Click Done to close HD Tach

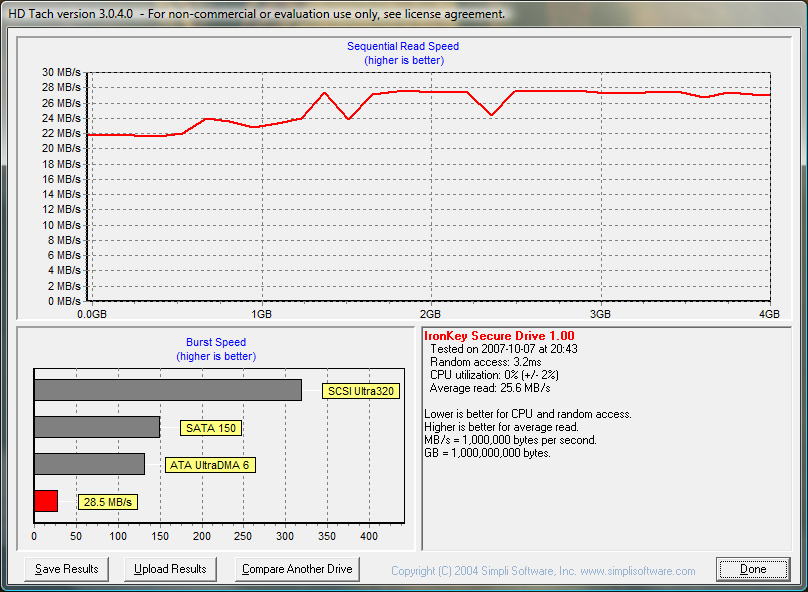pyautogui.click(x=753, y=569)
